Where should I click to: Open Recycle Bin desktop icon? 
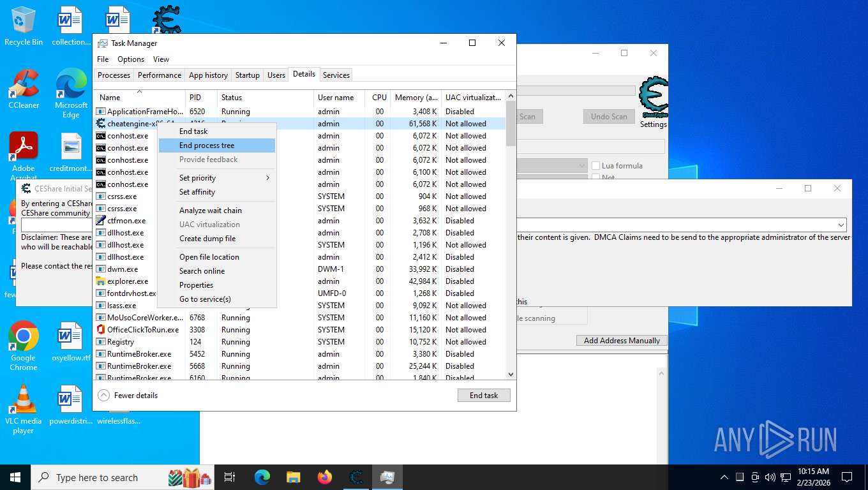24,26
